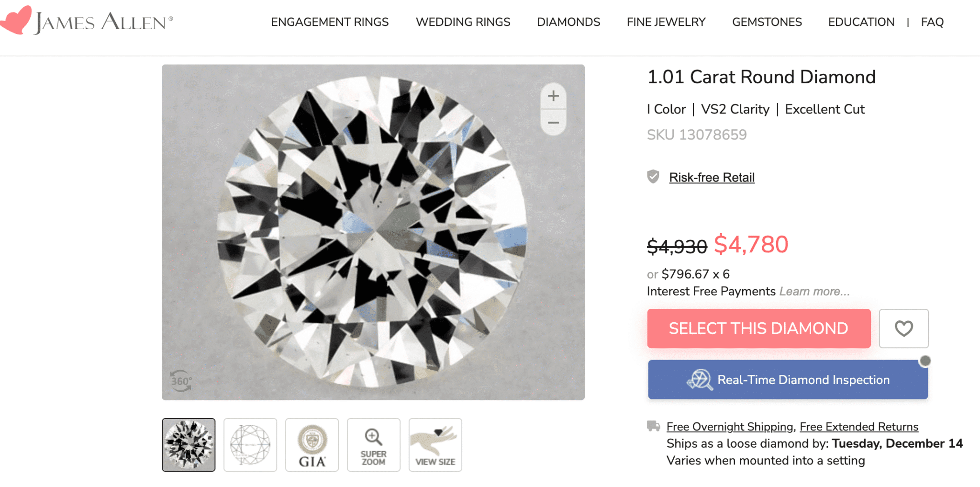This screenshot has width=980, height=487.
Task: Follow the Free Overnight Shipping link
Action: 730,427
